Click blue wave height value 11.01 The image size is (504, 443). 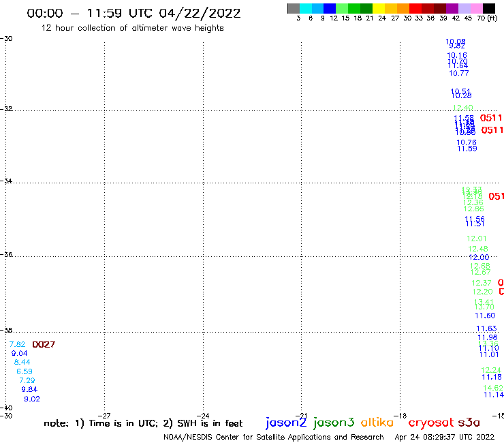click(489, 355)
